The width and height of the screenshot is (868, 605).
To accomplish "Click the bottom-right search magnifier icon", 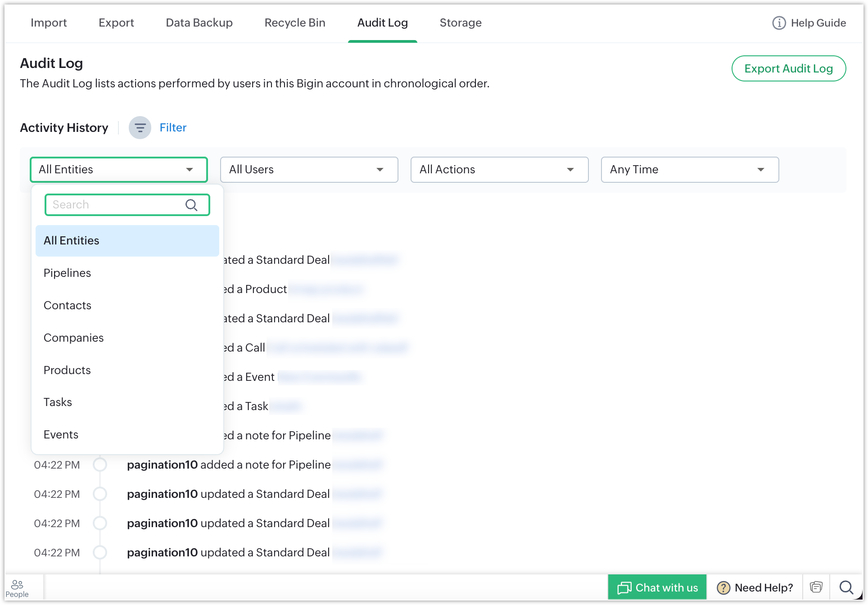I will pos(846,587).
